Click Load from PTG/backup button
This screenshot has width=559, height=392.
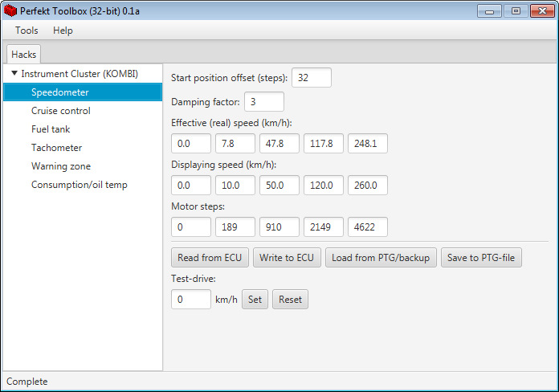[x=381, y=258]
